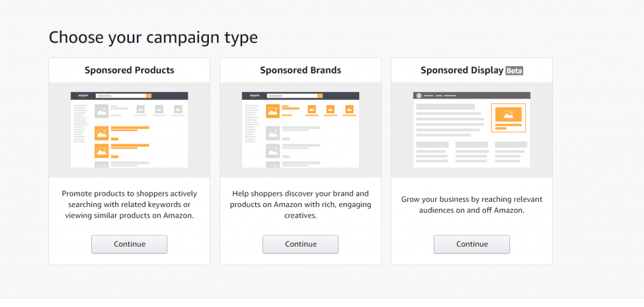
Task: Click Continue under Sponsored Brands
Action: pyautogui.click(x=301, y=244)
